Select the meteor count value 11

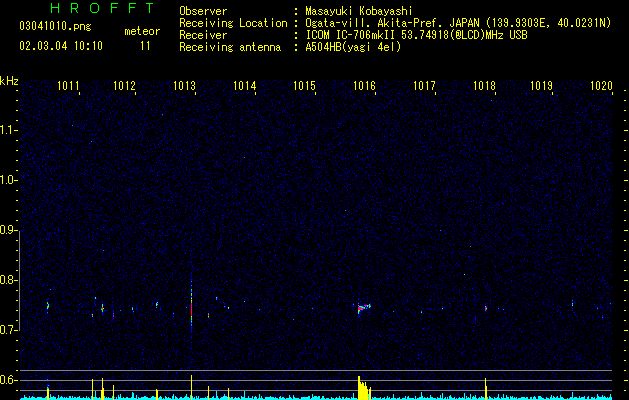tap(145, 46)
